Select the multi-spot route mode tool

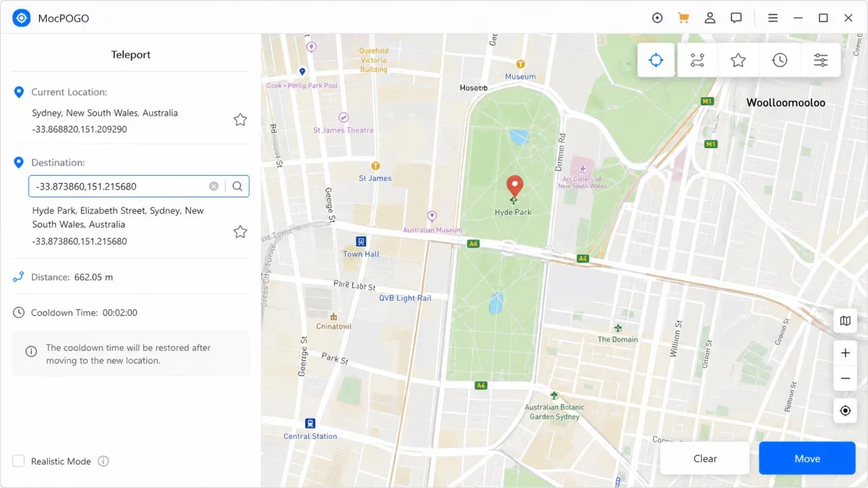(697, 60)
